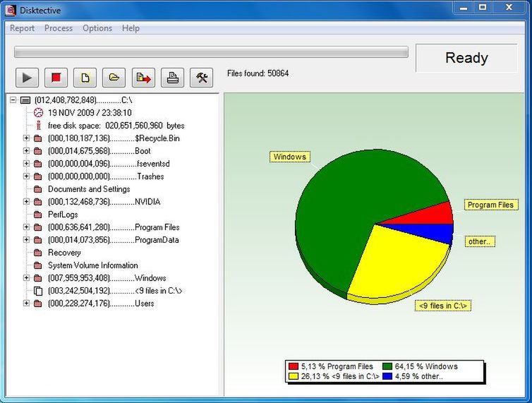The width and height of the screenshot is (532, 403).
Task: Click Disktective app icon in title bar
Action: [11, 10]
